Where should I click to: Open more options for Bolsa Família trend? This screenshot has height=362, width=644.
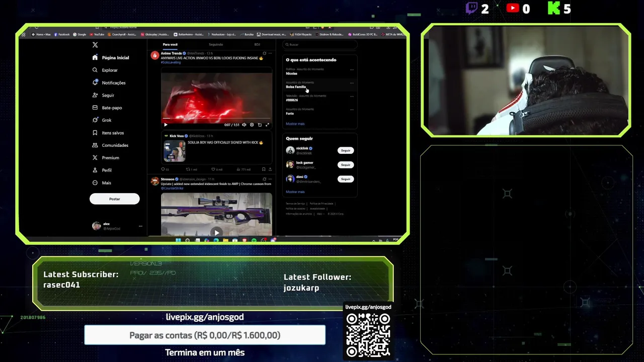352,83
